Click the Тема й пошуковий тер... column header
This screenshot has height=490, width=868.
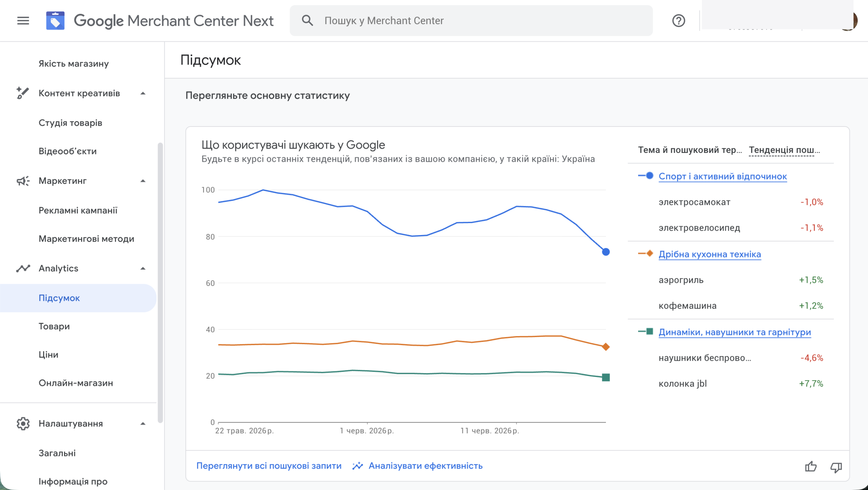tap(690, 150)
